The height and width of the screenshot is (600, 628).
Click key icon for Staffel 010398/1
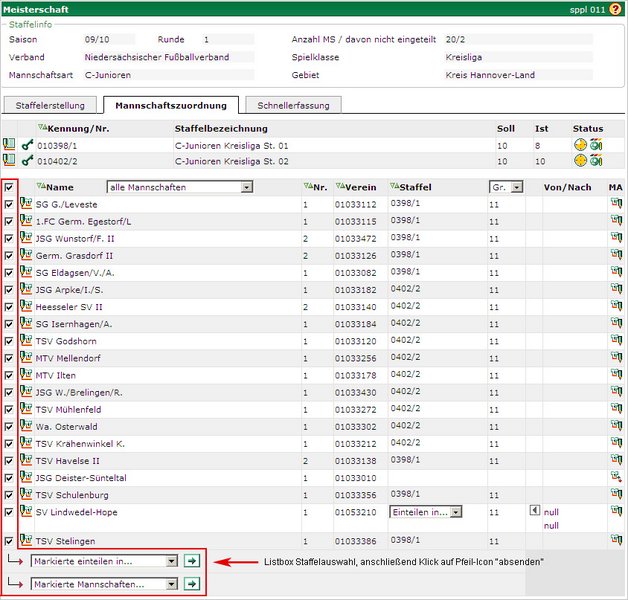27,145
